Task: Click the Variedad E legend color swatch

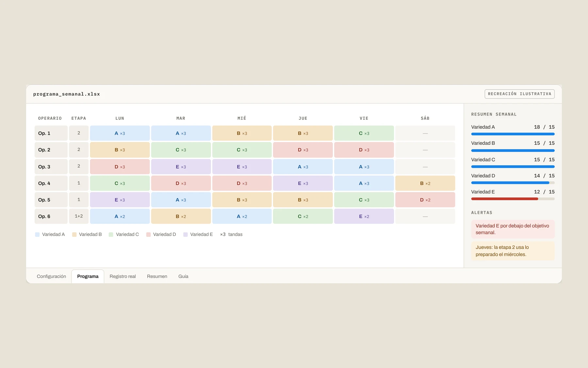Action: coord(186,235)
